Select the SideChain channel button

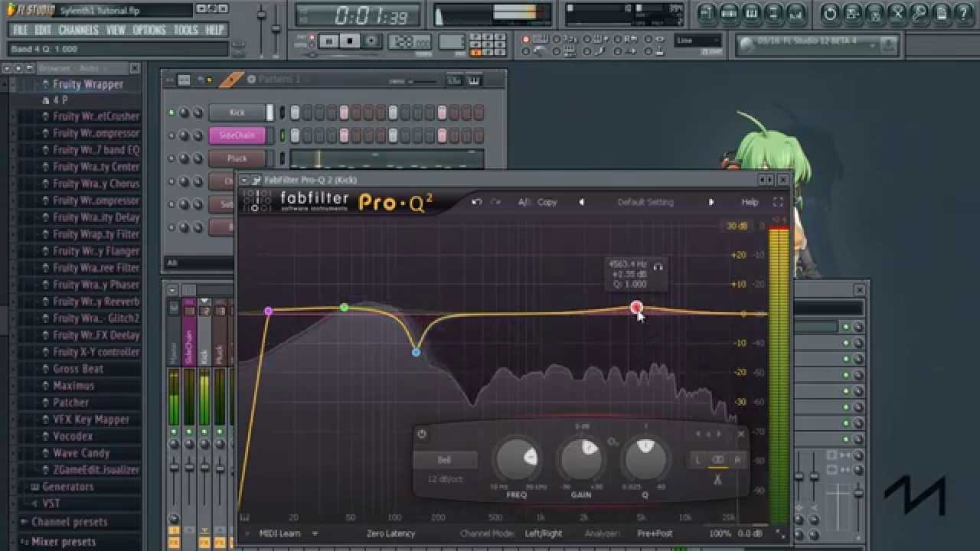click(x=237, y=135)
